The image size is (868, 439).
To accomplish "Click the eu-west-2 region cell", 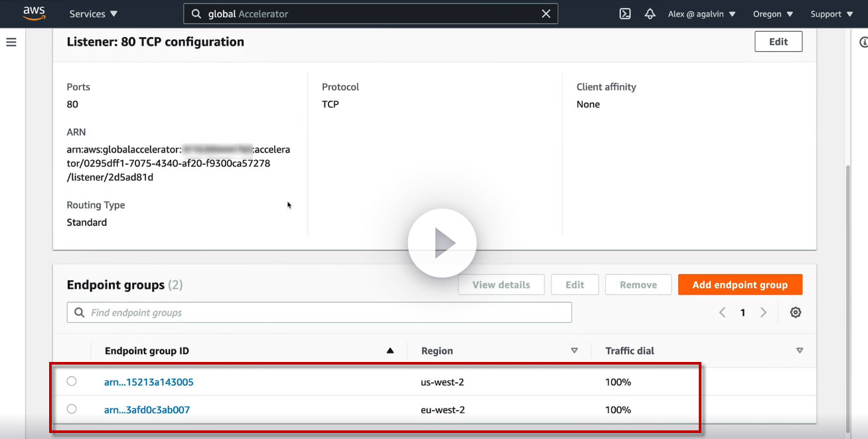I will [x=443, y=410].
